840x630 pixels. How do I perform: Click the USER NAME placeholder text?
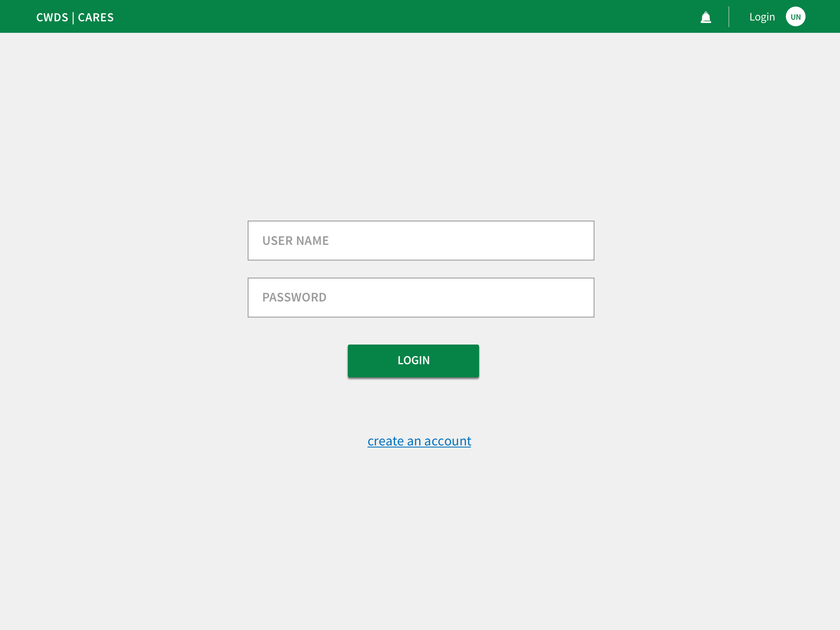295,241
